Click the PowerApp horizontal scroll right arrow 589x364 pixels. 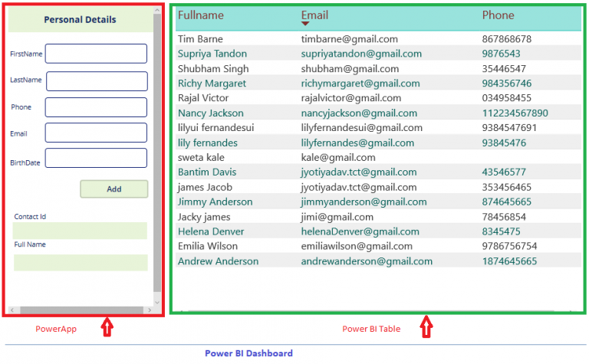pyautogui.click(x=148, y=310)
